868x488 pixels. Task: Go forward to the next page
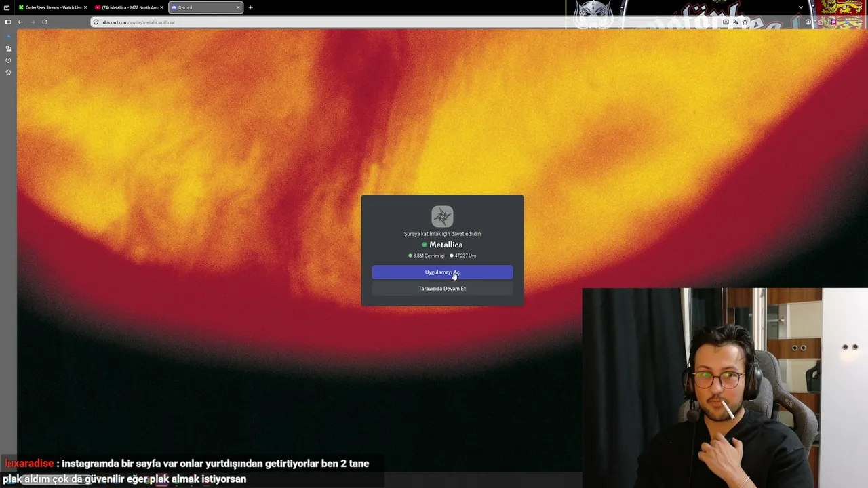tap(32, 22)
